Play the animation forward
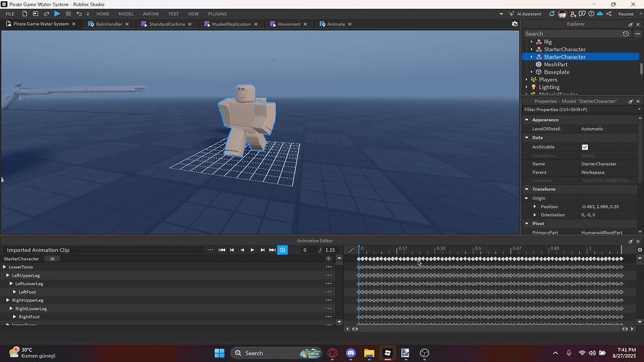This screenshot has width=644, height=362. (x=252, y=250)
